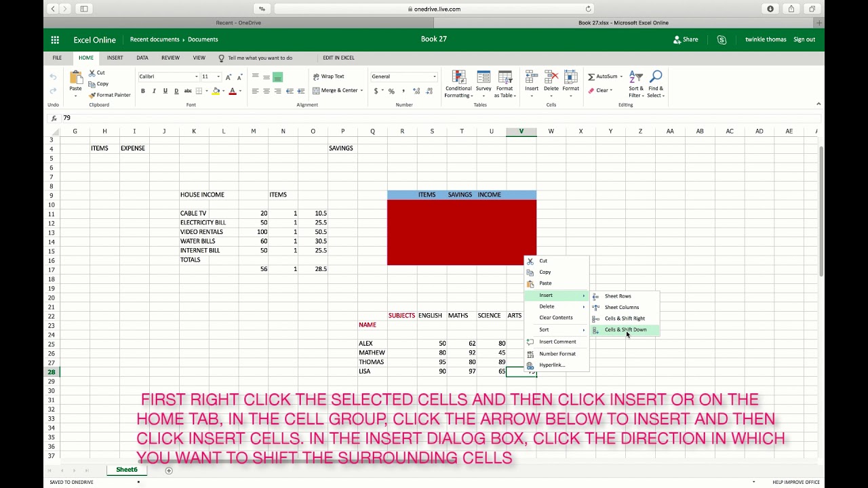
Task: Apply the red font color
Action: 232,91
